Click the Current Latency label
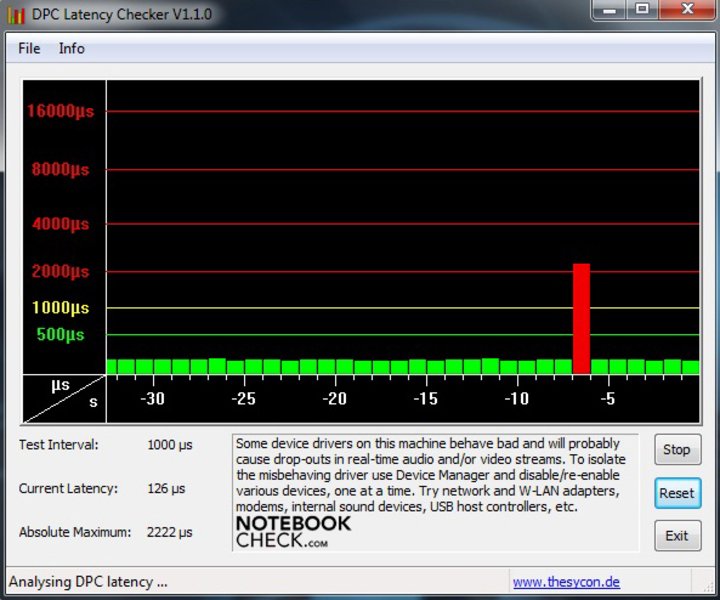The width and height of the screenshot is (720, 600). click(68, 488)
